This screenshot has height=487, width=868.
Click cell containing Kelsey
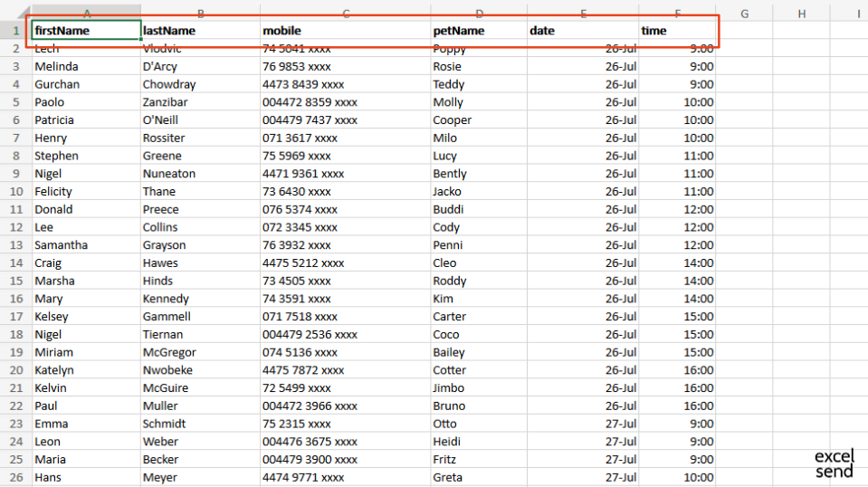pos(86,317)
